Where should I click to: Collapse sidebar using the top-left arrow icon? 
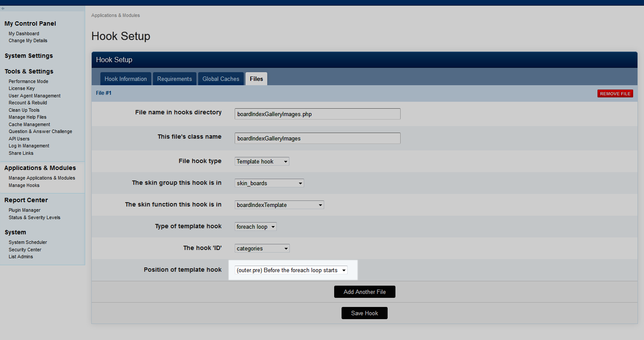pos(3,8)
